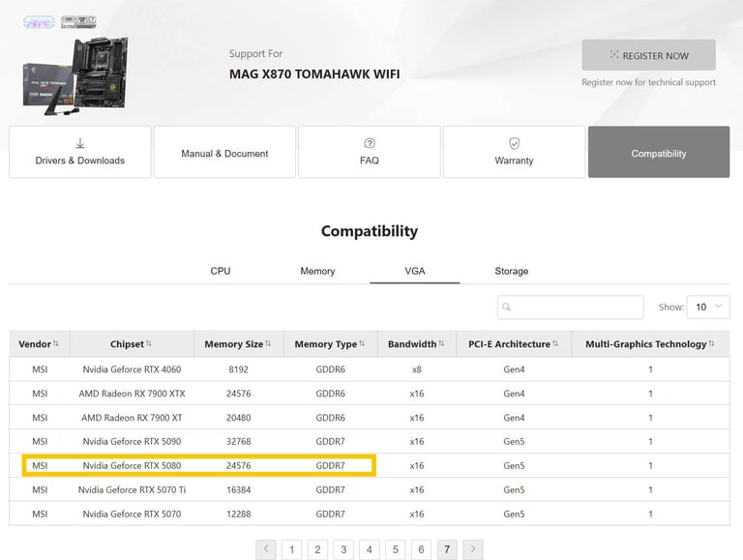Sort table by PCI-E Architecture arrows
Viewport: 743px width, 560px height.
[555, 343]
